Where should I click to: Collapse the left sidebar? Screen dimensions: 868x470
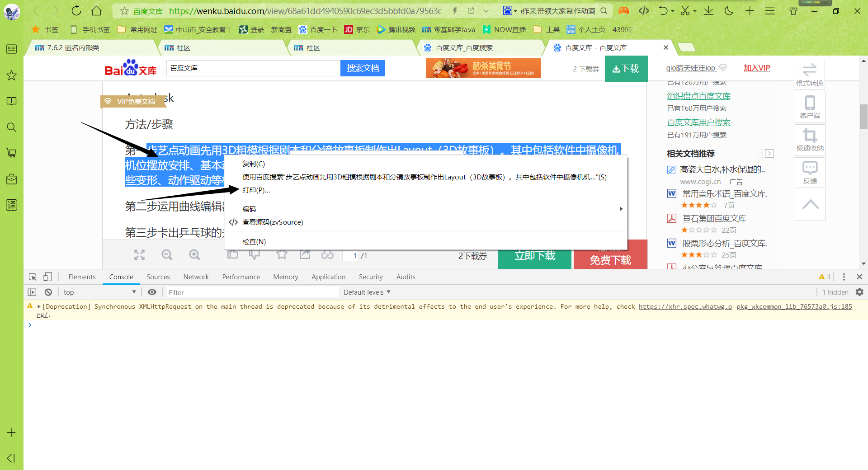coord(12,458)
